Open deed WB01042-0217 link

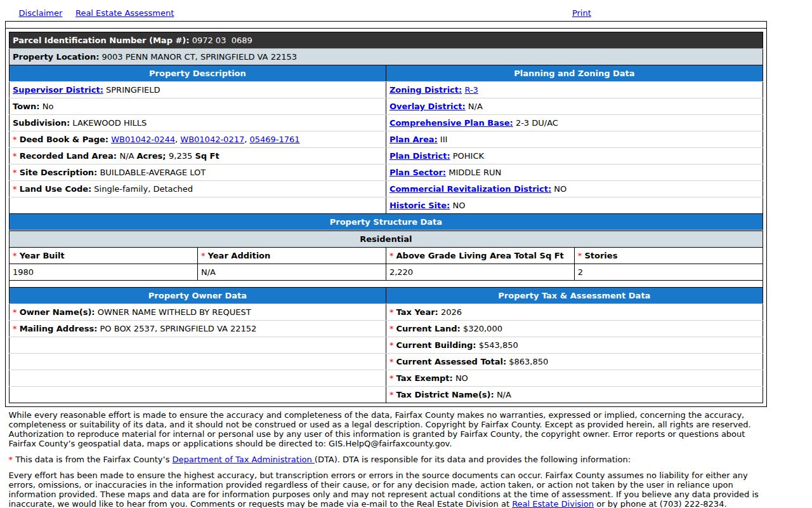[212, 139]
